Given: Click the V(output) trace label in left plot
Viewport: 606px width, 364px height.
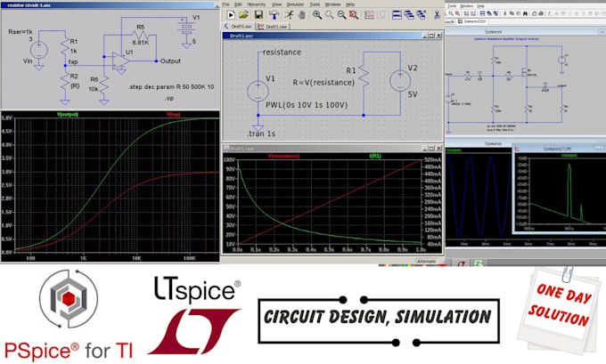Looking at the screenshot, I should click(68, 114).
